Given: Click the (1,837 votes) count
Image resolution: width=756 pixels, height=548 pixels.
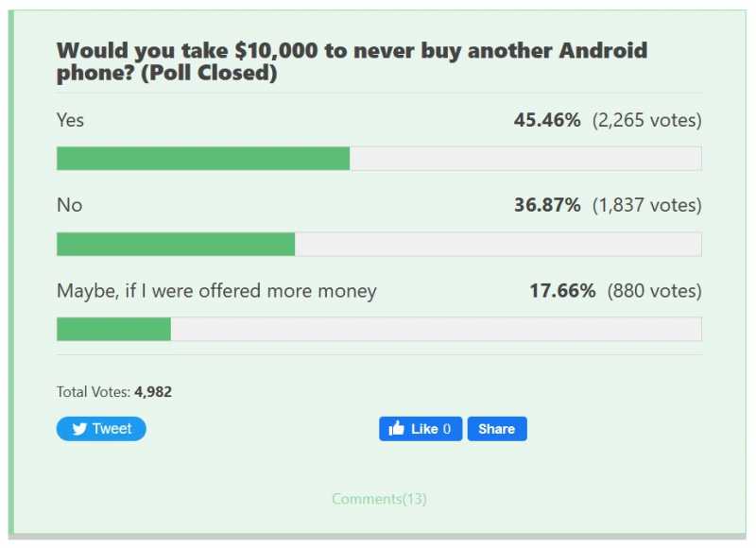Looking at the screenshot, I should [x=647, y=205].
